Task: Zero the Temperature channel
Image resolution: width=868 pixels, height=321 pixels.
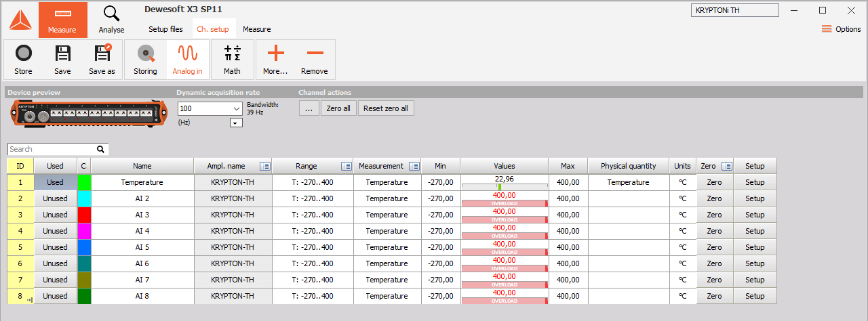Action: [x=715, y=182]
